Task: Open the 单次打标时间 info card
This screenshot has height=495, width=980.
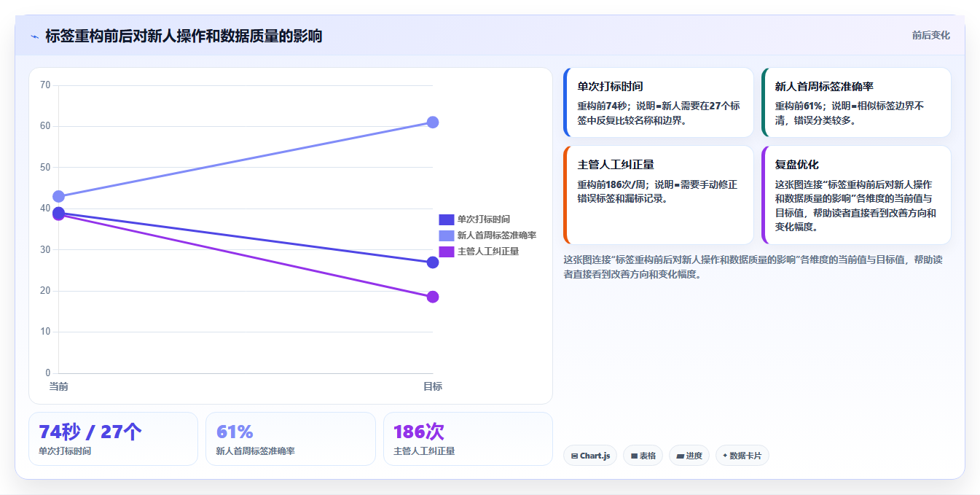Action: point(658,103)
